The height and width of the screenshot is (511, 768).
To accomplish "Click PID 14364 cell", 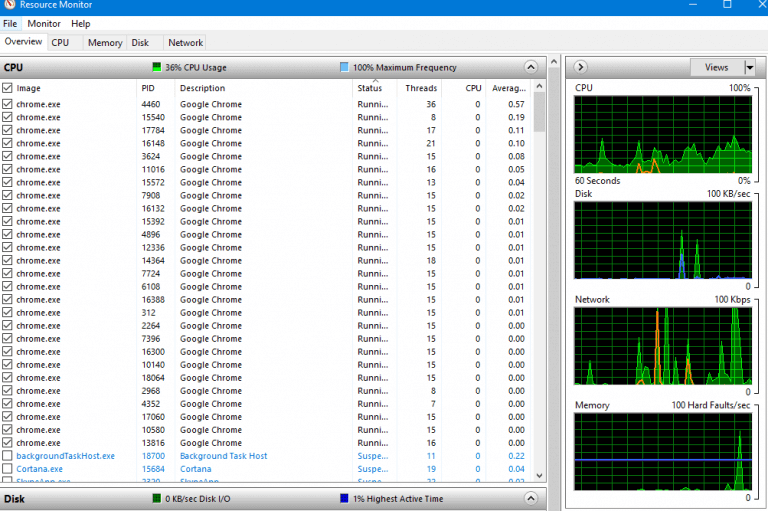I will (153, 260).
